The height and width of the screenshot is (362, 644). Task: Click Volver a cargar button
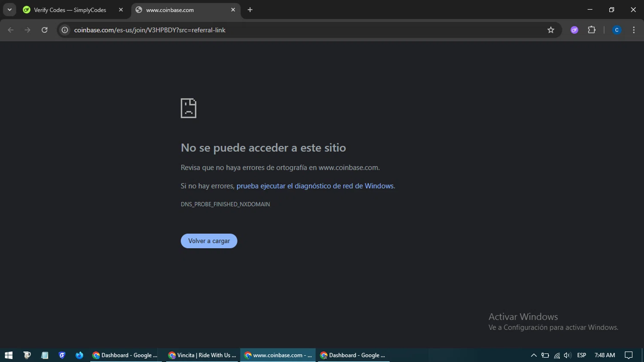209,241
